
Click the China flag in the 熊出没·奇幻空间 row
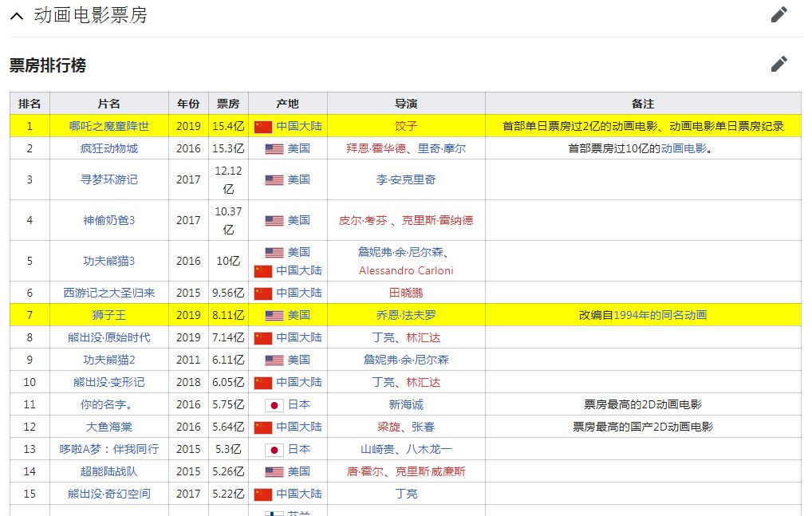[x=263, y=494]
